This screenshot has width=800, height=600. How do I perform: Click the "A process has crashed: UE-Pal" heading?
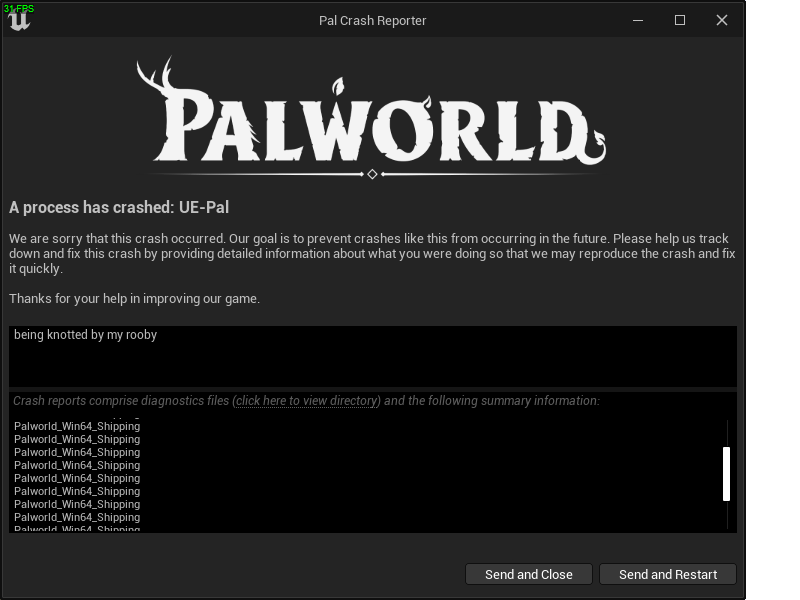coord(119,208)
